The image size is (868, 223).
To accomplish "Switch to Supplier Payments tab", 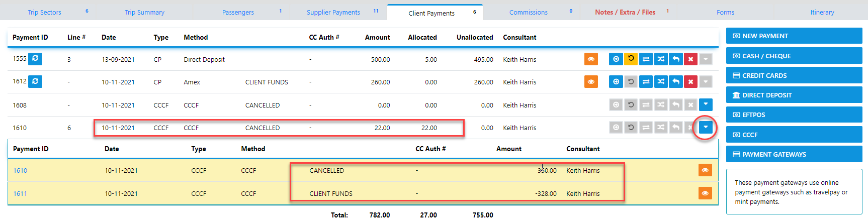I will 333,13.
